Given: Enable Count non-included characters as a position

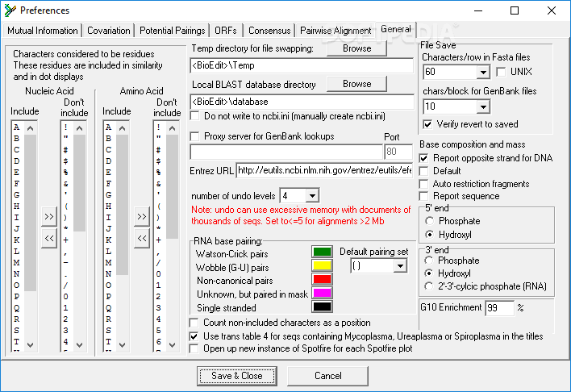Looking at the screenshot, I should [194, 323].
